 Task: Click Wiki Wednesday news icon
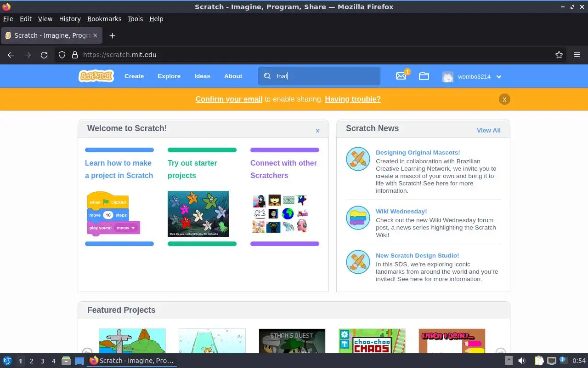click(x=358, y=218)
